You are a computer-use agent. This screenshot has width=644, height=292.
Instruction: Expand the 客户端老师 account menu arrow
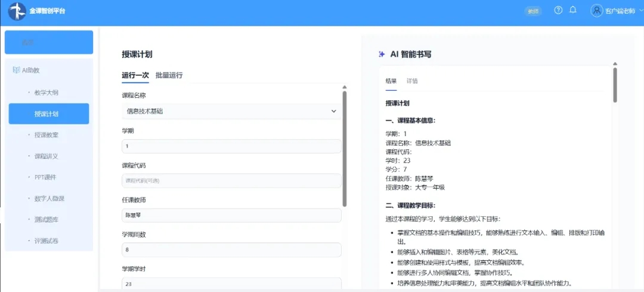point(640,11)
